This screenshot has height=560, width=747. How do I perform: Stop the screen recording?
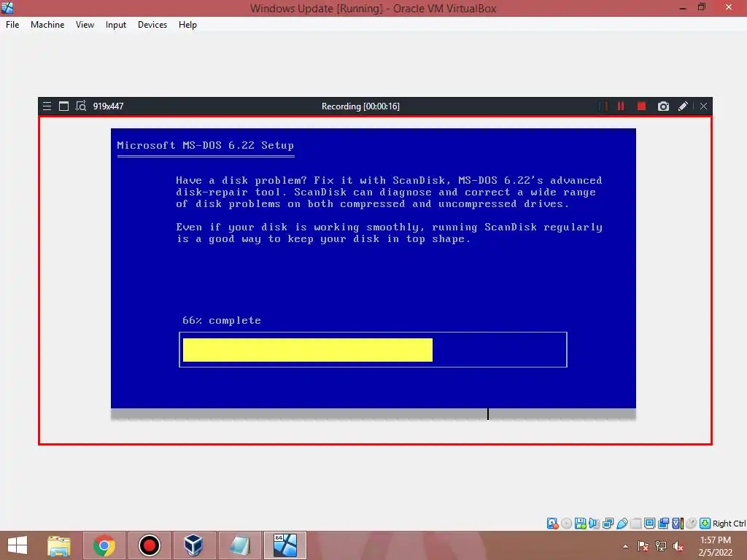(x=641, y=106)
